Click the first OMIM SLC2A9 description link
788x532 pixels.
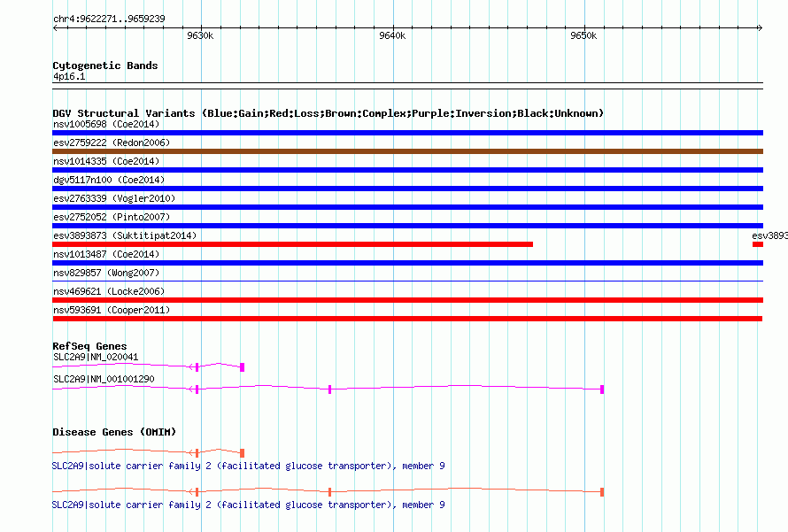click(248, 466)
